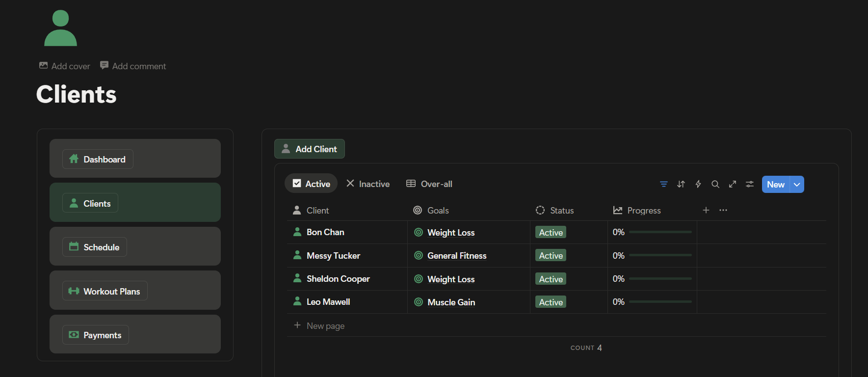Click the General Fitness goal cell
868x377 pixels.
coord(457,255)
